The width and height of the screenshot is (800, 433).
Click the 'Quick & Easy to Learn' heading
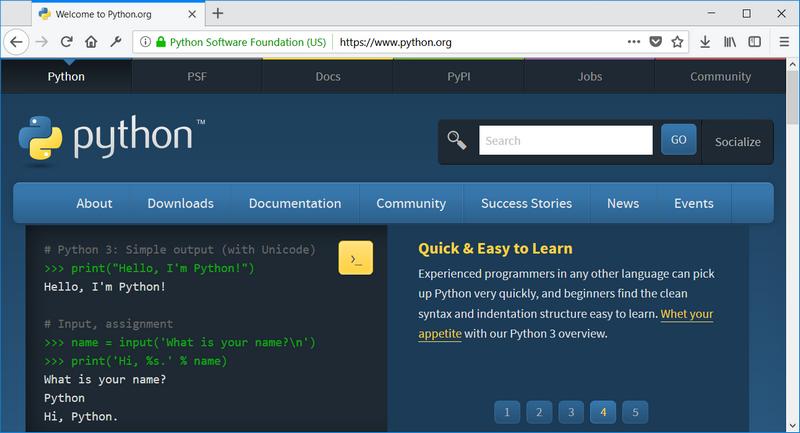tap(495, 248)
